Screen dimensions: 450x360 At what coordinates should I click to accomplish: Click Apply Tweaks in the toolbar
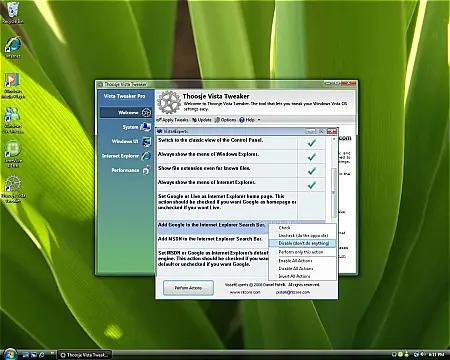click(172, 120)
